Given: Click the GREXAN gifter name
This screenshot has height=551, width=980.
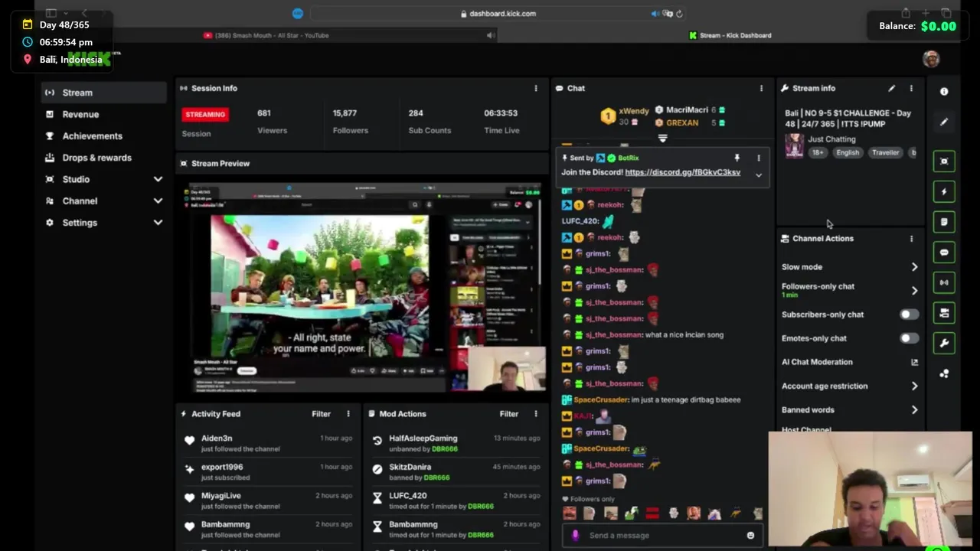Looking at the screenshot, I should [x=682, y=123].
